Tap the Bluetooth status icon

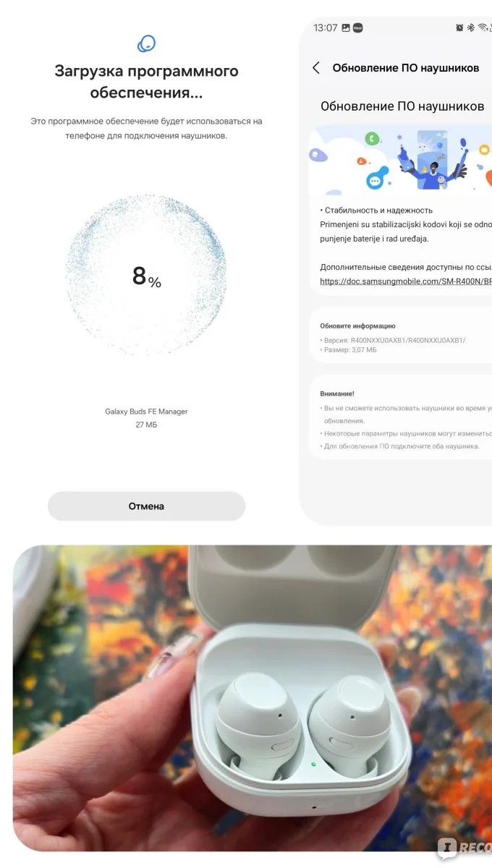(x=470, y=27)
